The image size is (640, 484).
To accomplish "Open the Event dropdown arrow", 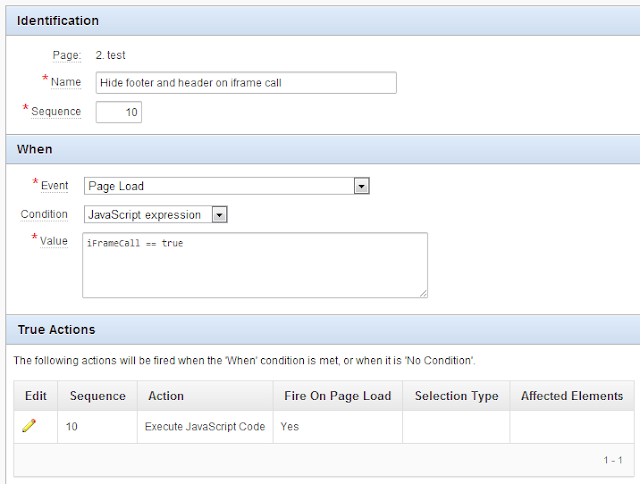I will point(361,186).
